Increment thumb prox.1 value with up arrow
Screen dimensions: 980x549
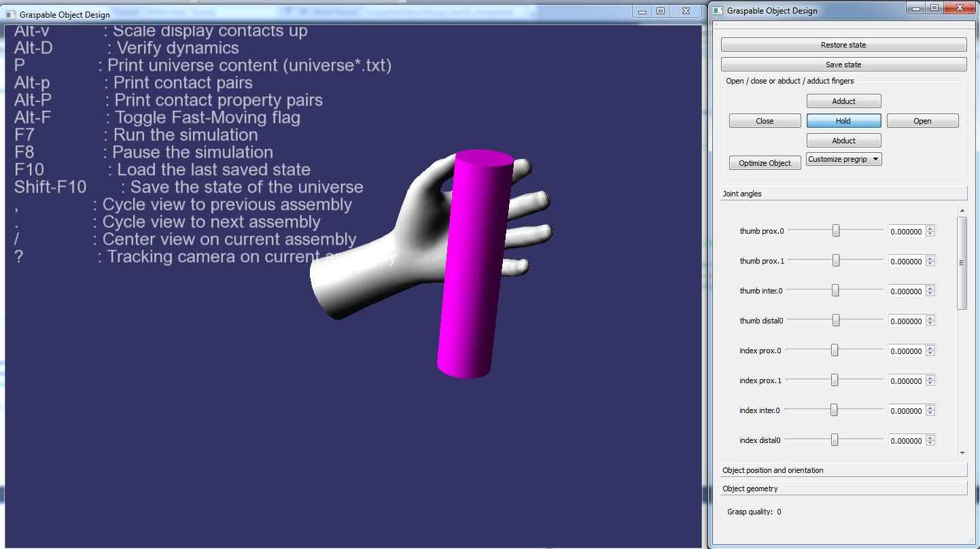[930, 258]
